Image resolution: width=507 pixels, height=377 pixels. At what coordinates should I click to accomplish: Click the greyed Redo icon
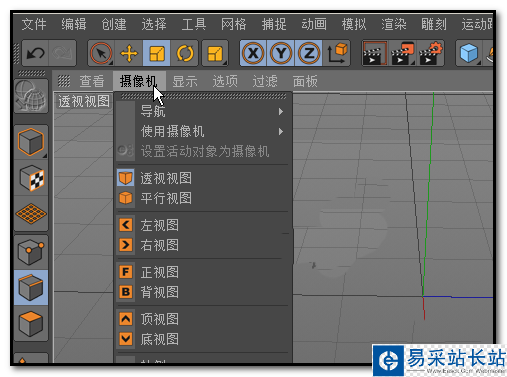(62, 53)
